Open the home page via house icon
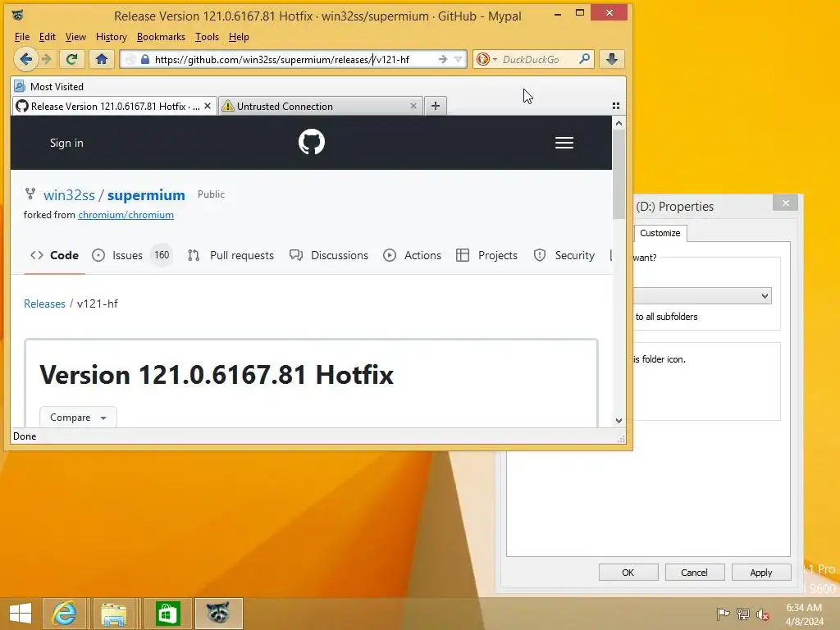 click(x=102, y=59)
